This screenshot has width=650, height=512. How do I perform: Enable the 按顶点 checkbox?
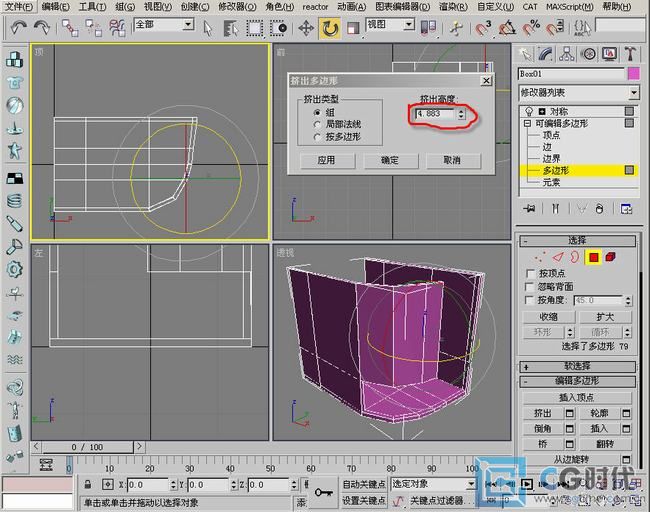[529, 274]
